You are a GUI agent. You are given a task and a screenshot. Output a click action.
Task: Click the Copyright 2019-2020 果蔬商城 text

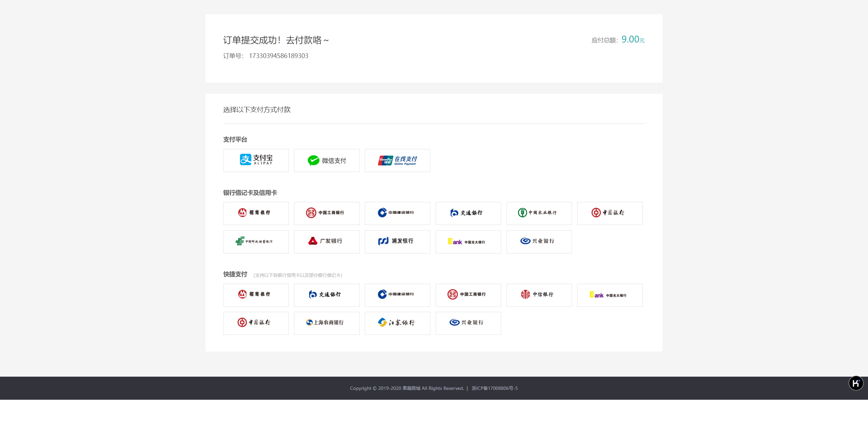point(407,388)
